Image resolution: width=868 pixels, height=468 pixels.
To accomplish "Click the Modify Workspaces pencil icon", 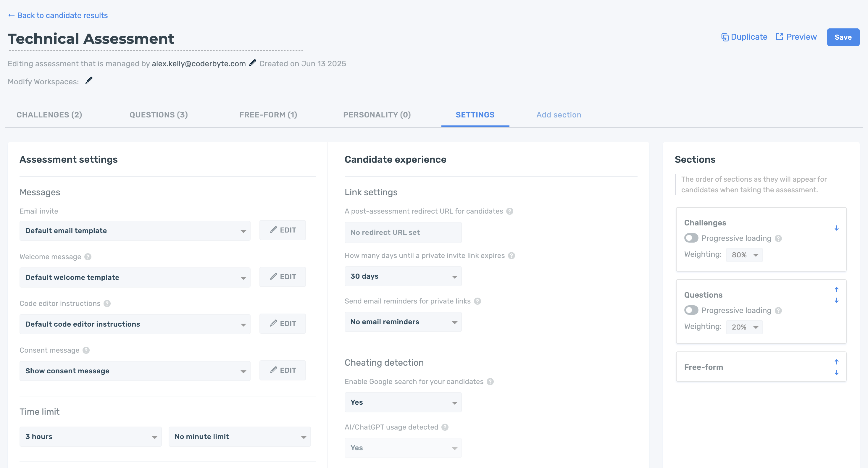I will [89, 80].
